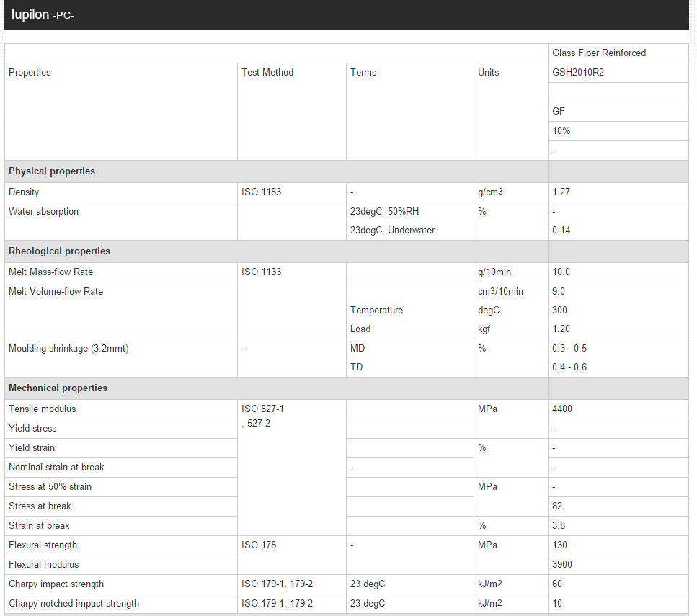This screenshot has width=697, height=616.
Task: Click the Mechanical properties section heading
Action: (x=58, y=388)
